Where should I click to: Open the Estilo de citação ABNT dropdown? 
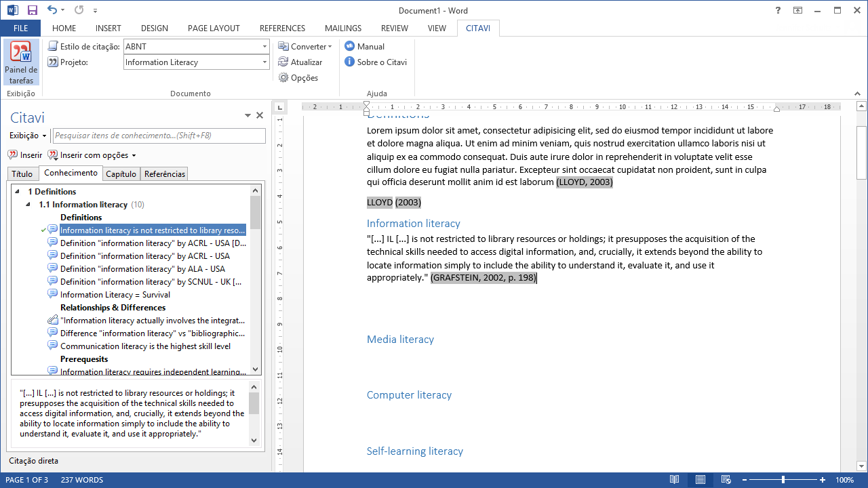click(x=264, y=47)
